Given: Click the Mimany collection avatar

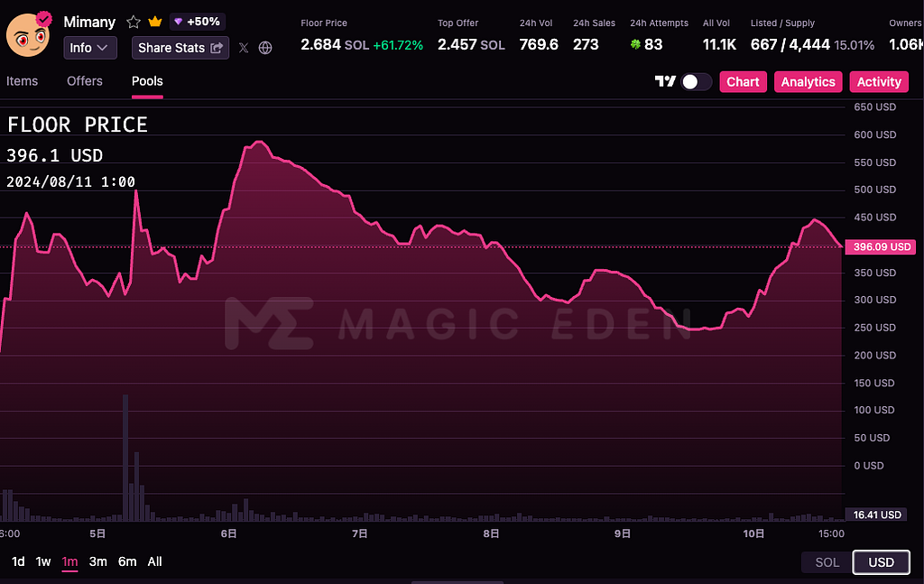Looking at the screenshot, I should (28, 34).
